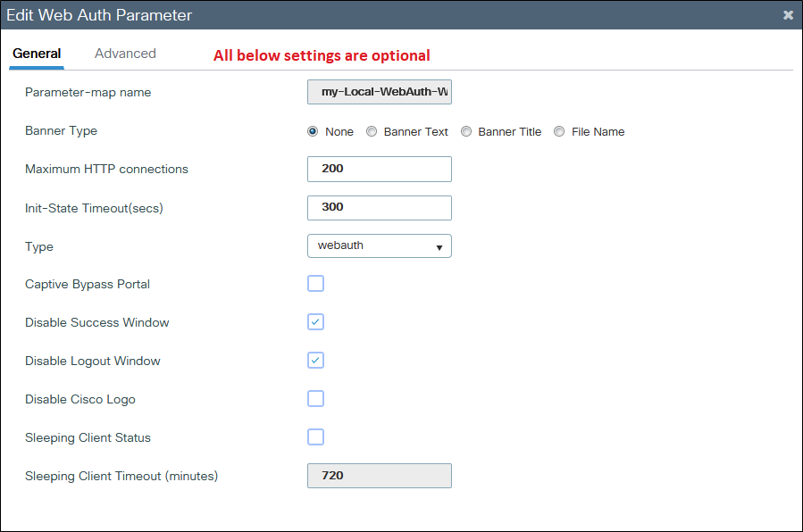
Task: Click the Init-State Timeout input box
Action: pos(379,207)
